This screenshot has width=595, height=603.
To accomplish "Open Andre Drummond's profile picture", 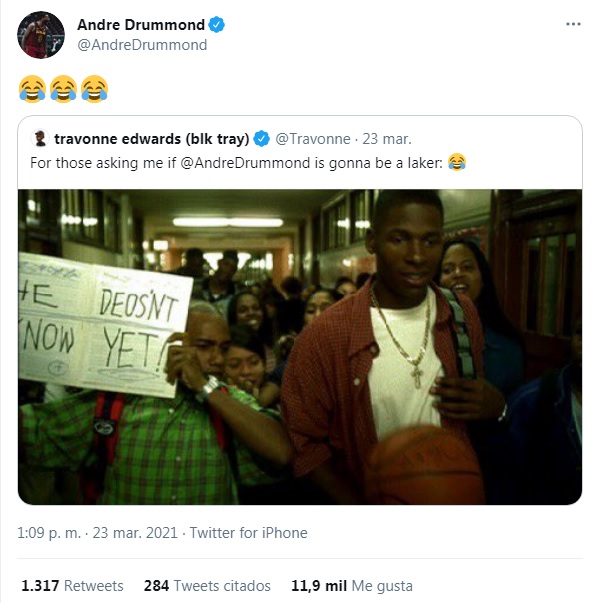I will [41, 35].
